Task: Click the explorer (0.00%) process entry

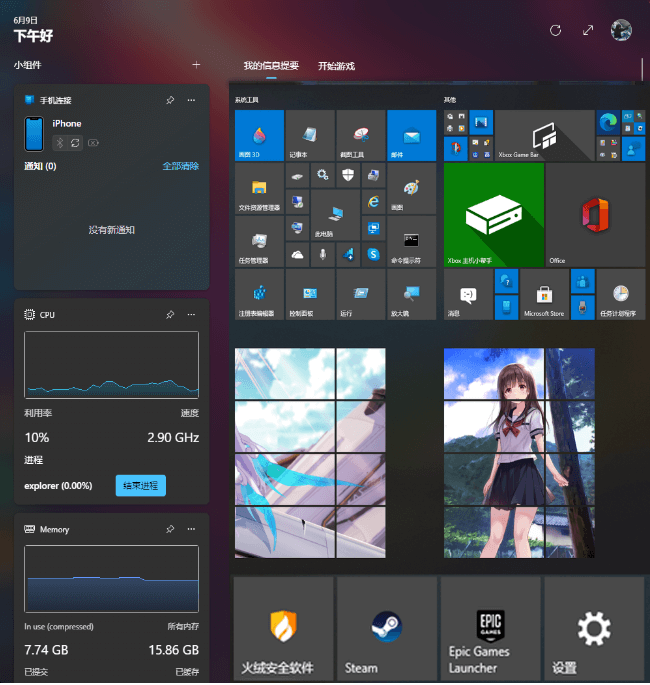Action: click(x=58, y=486)
